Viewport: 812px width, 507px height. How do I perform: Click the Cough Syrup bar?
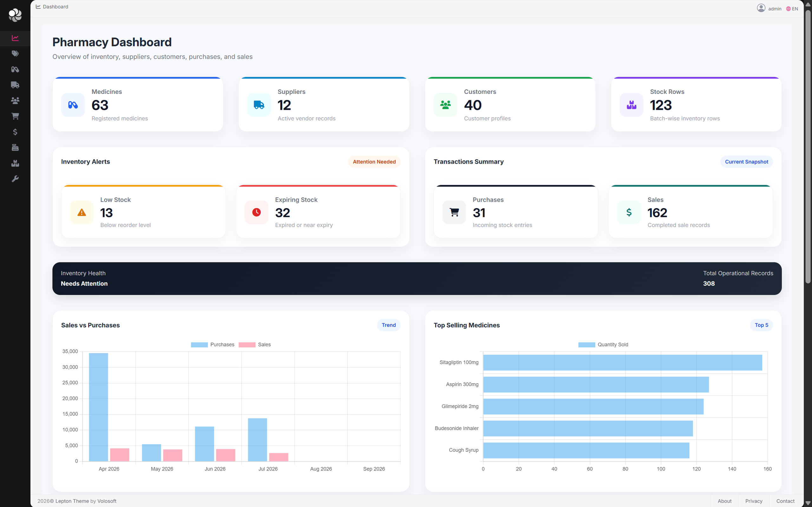point(586,450)
